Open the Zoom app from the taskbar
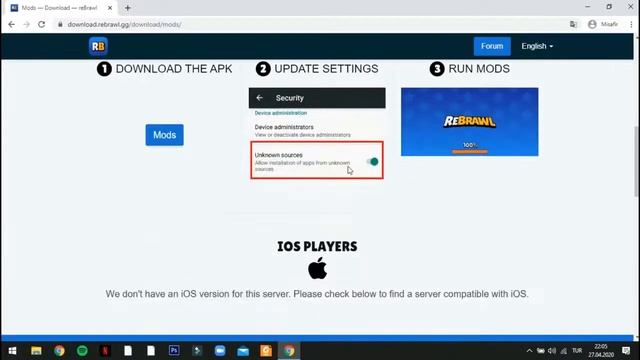 (220, 351)
